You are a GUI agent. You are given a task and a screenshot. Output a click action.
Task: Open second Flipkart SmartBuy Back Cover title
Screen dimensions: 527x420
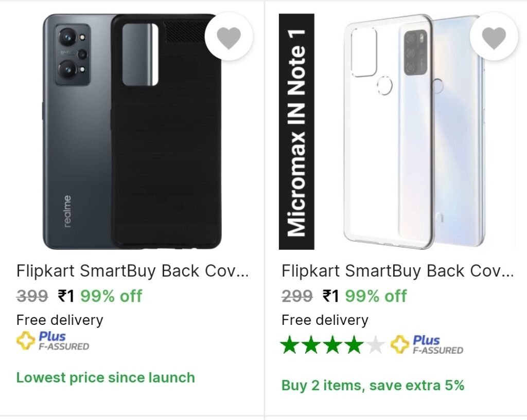coord(398,271)
